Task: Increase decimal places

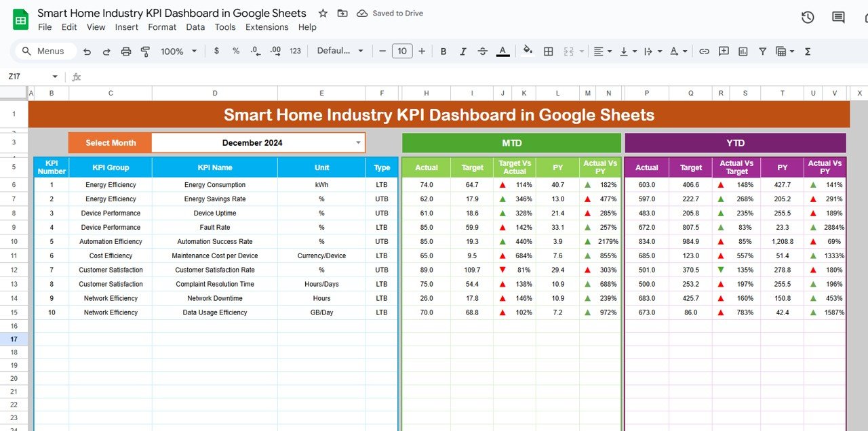Action: pyautogui.click(x=275, y=51)
